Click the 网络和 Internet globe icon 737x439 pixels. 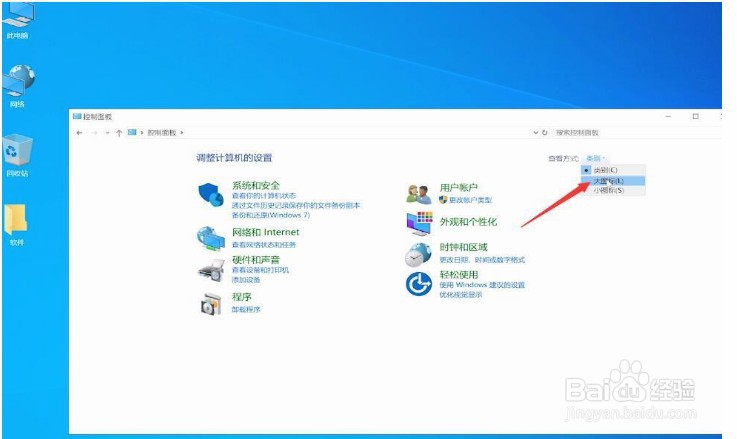(x=211, y=238)
